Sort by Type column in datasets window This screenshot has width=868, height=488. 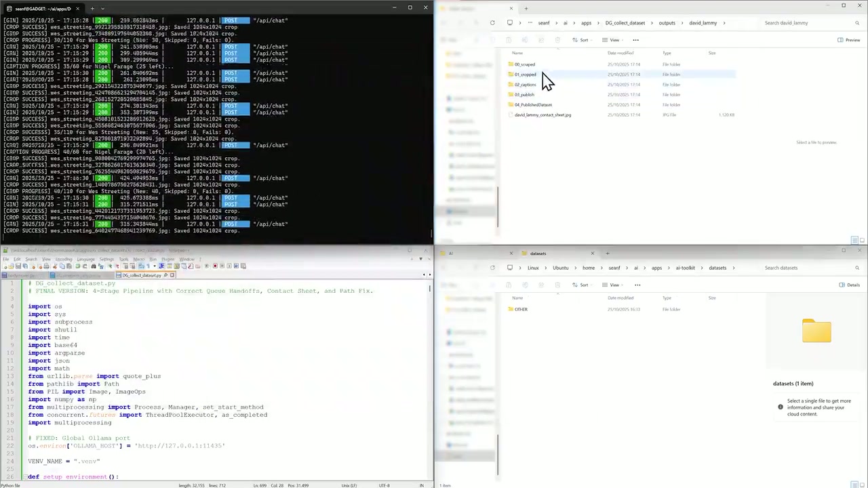point(667,298)
